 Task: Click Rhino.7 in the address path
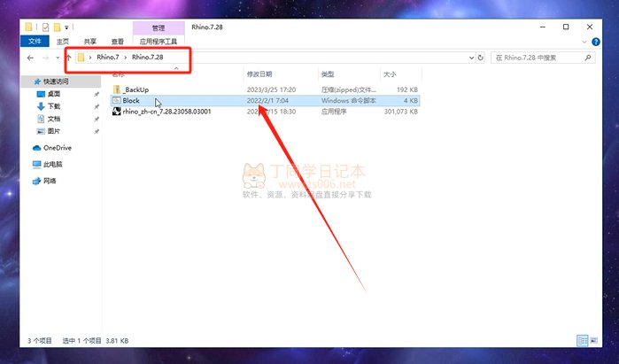coord(108,58)
